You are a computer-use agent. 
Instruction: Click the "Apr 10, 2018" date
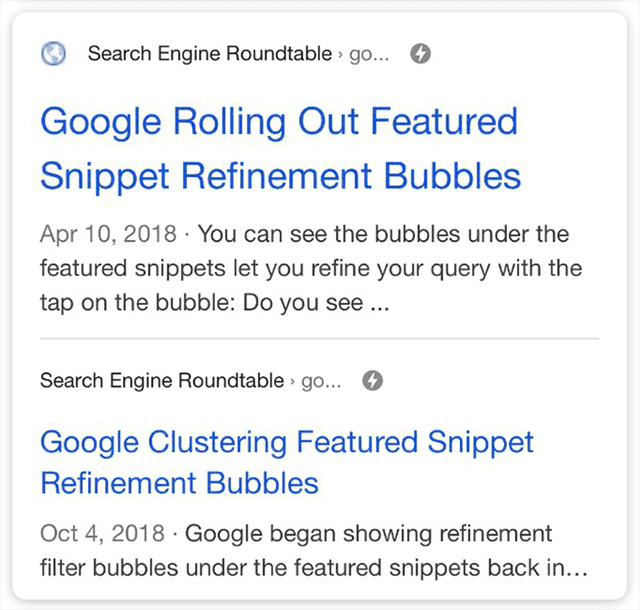pyautogui.click(x=108, y=235)
